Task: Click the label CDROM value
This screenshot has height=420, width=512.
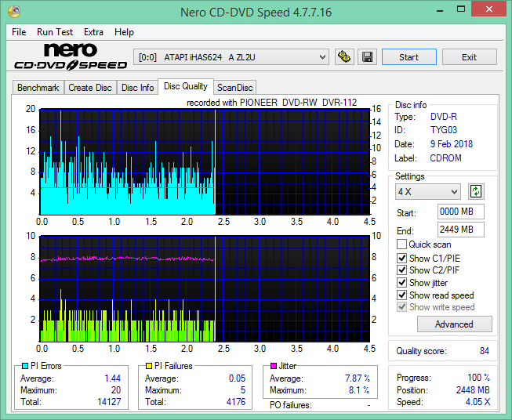Action: pos(445,158)
